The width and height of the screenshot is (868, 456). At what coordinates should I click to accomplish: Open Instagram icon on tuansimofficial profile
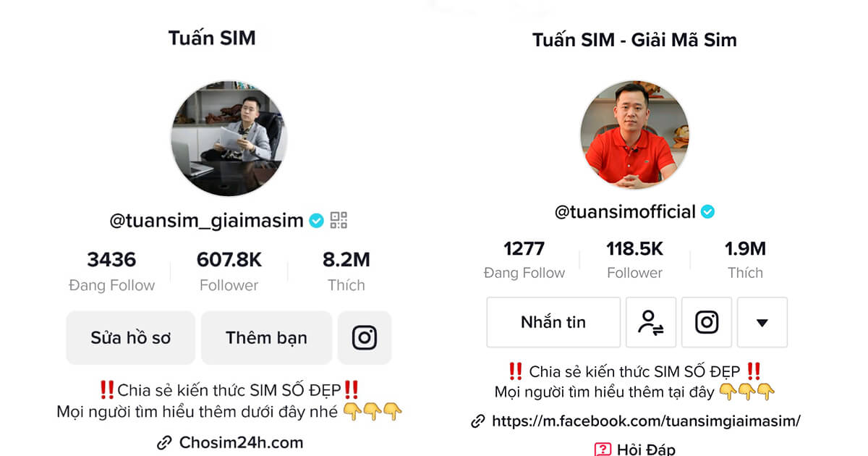[707, 322]
